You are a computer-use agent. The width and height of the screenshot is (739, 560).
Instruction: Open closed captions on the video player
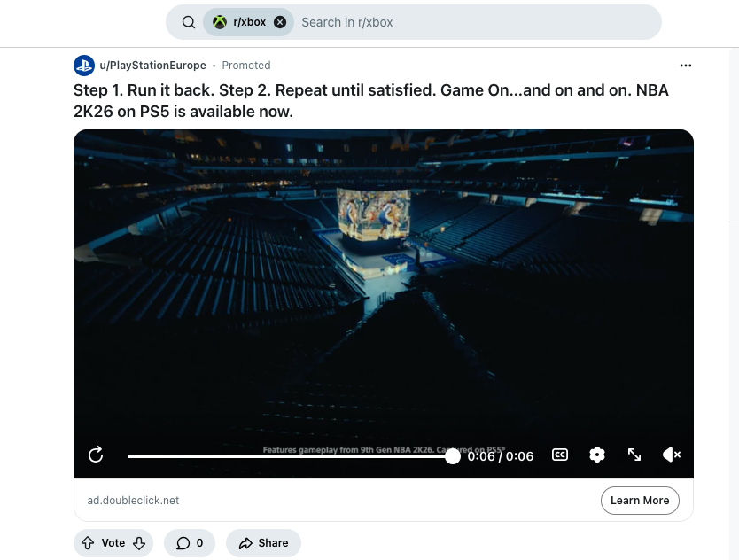[x=560, y=455]
